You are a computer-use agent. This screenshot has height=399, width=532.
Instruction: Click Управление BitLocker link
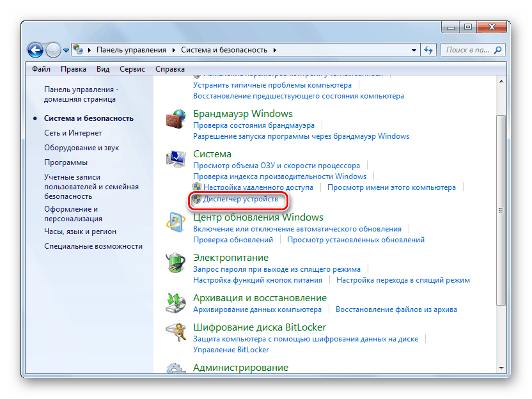tap(231, 350)
